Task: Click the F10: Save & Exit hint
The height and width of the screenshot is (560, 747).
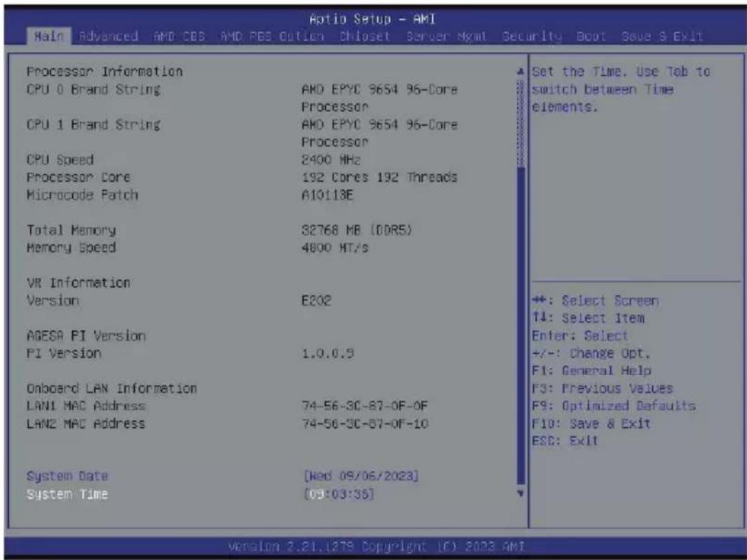Action: (591, 423)
